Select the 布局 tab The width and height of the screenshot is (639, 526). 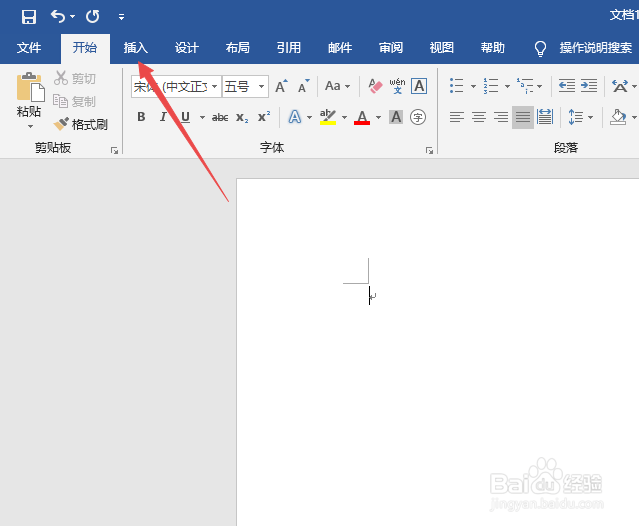[x=238, y=48]
